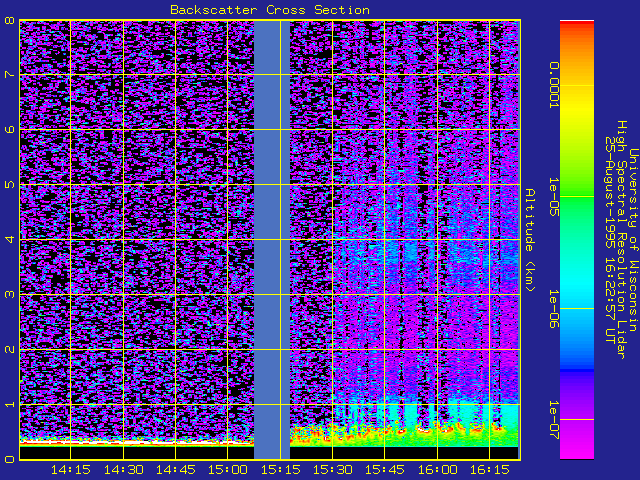Click the 1e-06 color scale label
Image resolution: width=640 pixels, height=480 pixels.
pyautogui.click(x=553, y=309)
